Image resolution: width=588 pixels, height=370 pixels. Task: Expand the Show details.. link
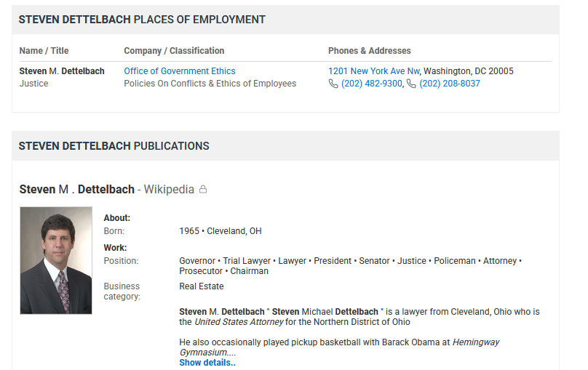coord(207,363)
